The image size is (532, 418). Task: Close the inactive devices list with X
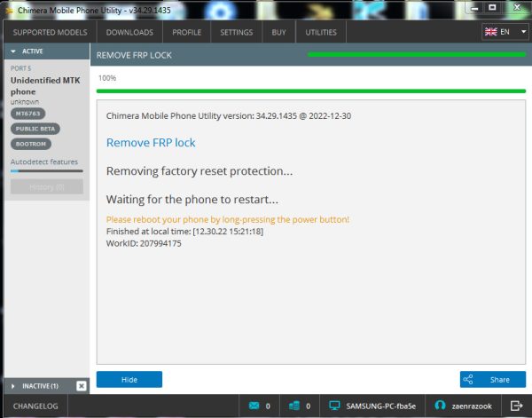(82, 386)
